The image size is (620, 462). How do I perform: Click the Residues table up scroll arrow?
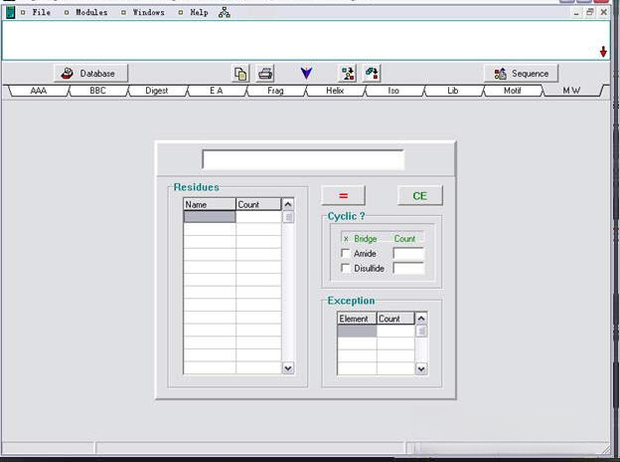288,204
